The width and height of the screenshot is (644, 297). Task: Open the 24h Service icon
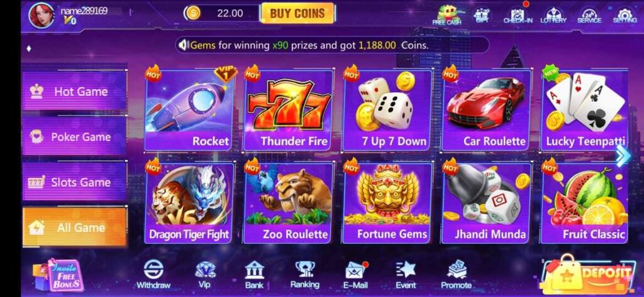point(589,15)
